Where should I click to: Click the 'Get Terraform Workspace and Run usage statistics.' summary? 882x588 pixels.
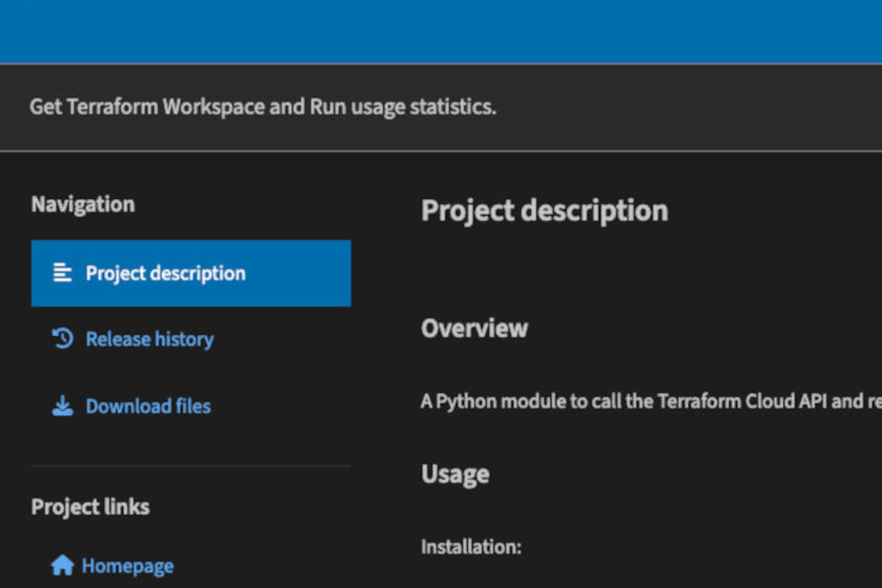pos(263,107)
